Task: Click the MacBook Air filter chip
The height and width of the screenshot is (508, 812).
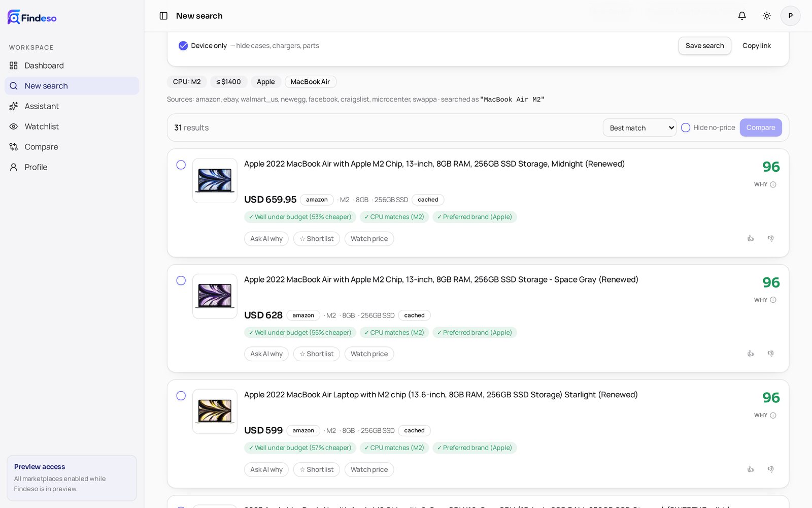Action: 310,82
